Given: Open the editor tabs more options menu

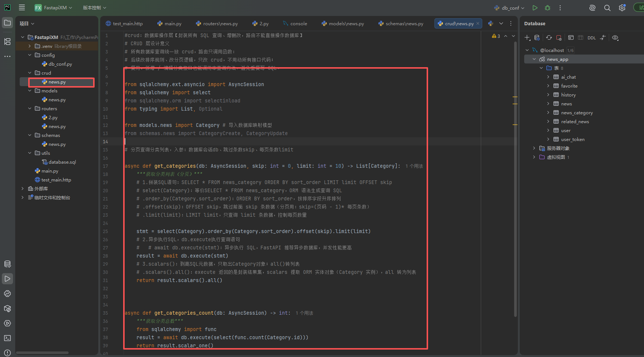Looking at the screenshot, I should (x=511, y=23).
